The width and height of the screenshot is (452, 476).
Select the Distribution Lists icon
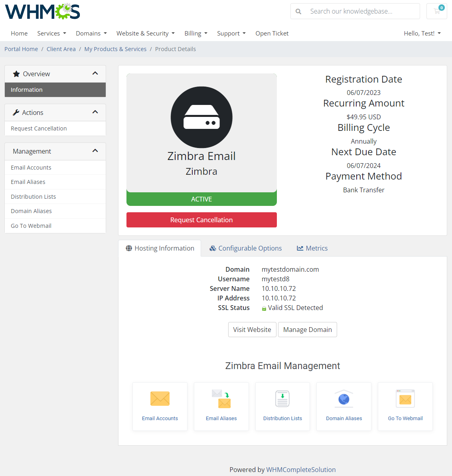click(x=282, y=399)
